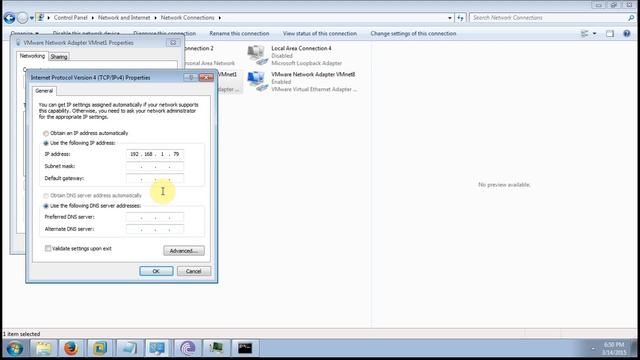Click Change settings of this connection
Viewport: 640px width, 360px height.
click(x=413, y=33)
